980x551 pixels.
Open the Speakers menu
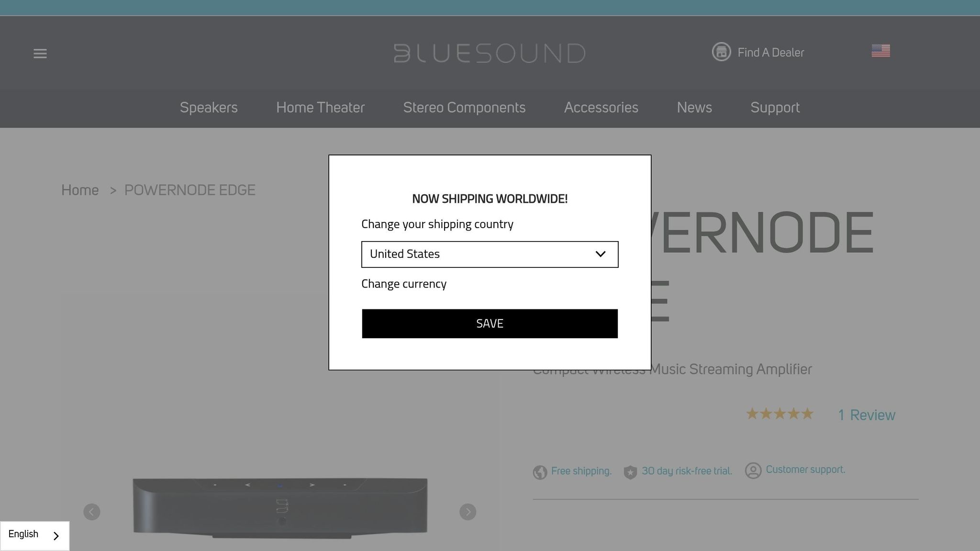click(209, 108)
